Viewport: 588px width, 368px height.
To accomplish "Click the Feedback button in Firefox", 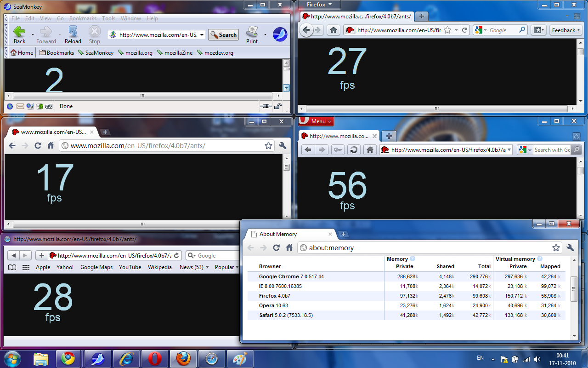I will click(566, 30).
